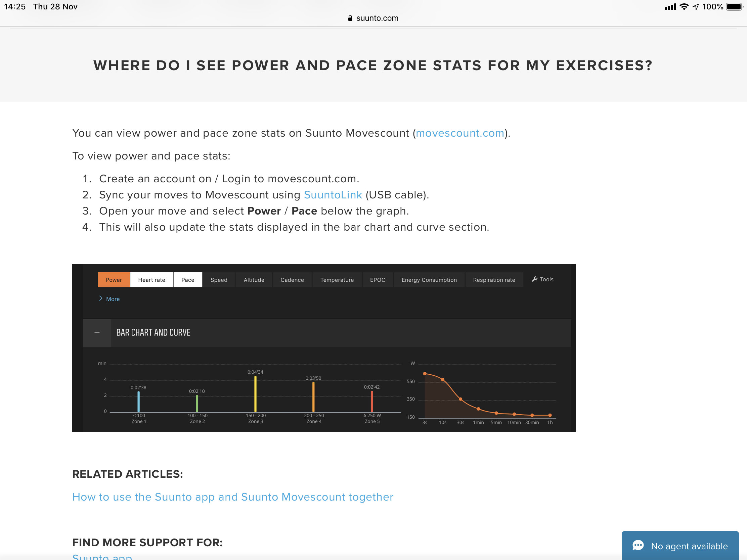Open the movescount.com link
This screenshot has width=747, height=560.
[460, 133]
